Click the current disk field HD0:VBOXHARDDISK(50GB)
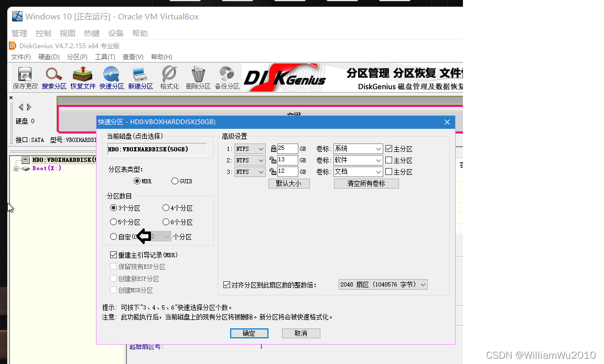The width and height of the screenshot is (604, 364). (157, 149)
